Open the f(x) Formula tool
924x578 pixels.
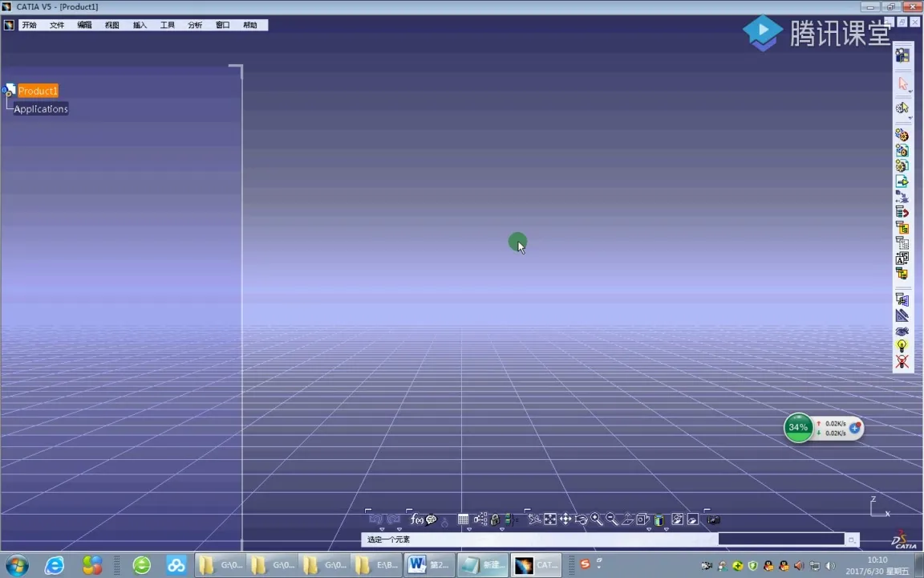pos(415,519)
